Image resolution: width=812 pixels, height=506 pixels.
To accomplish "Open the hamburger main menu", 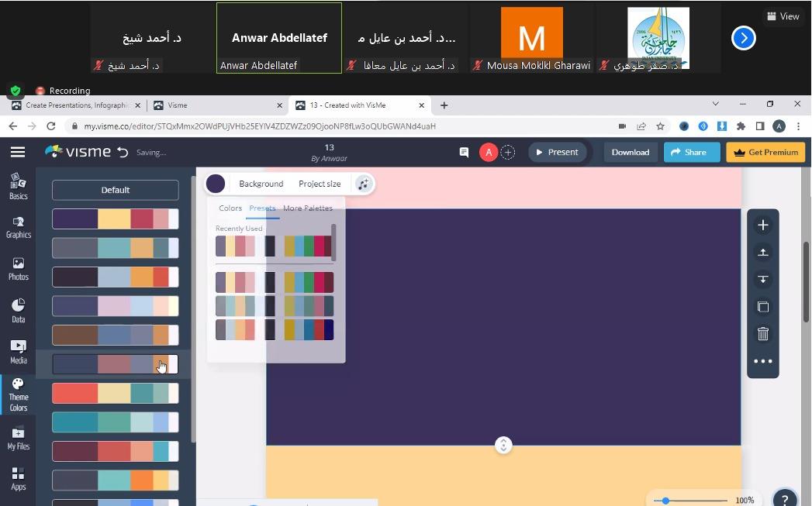I will [17, 153].
